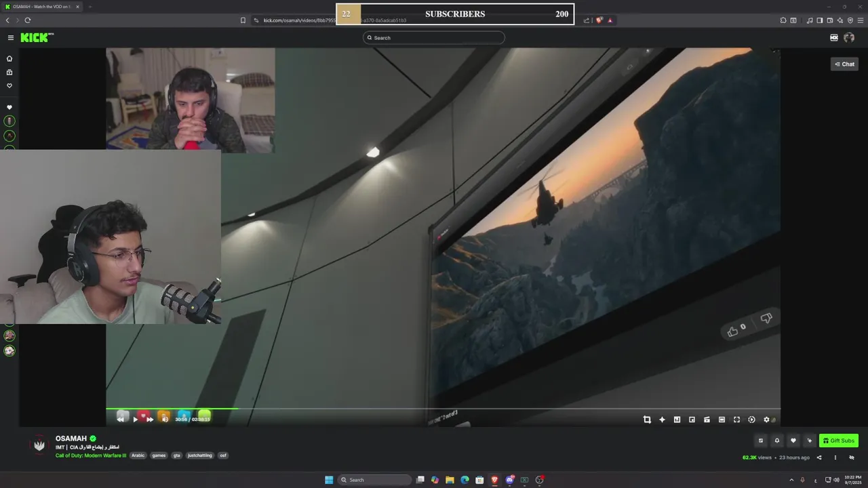
Task: Click the Kick wallet icon in the top bar
Action: pyautogui.click(x=833, y=38)
